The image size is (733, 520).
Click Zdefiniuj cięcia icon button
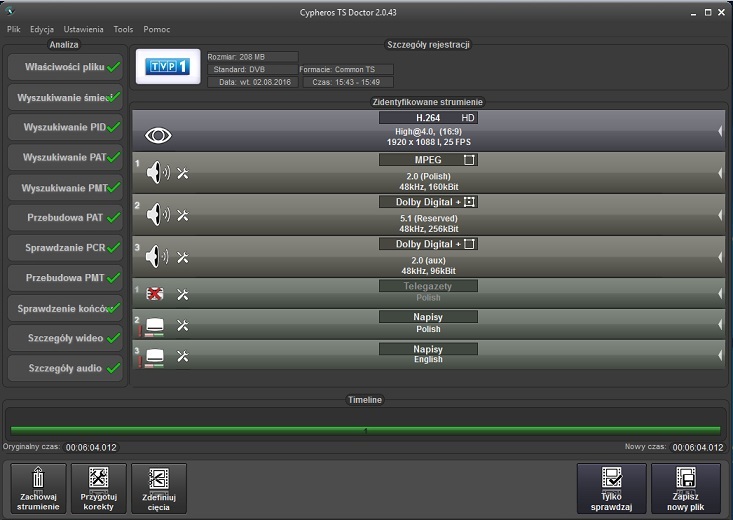(x=158, y=488)
